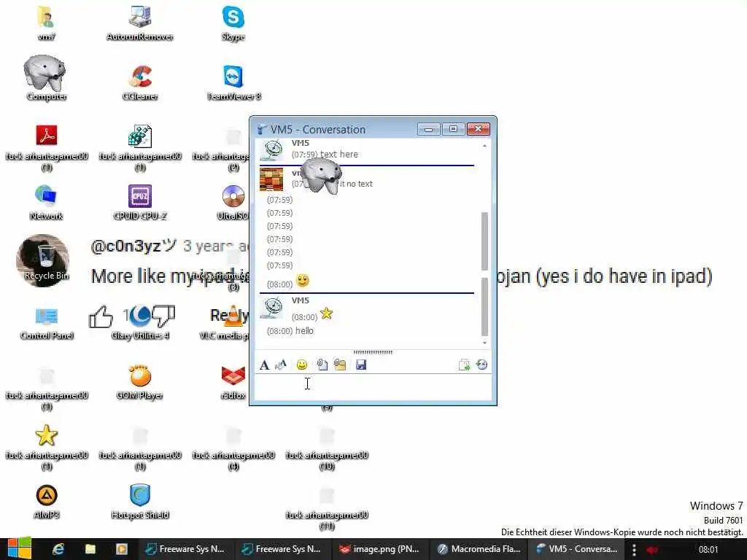Launch Internet Explorer from the taskbar
The height and width of the screenshot is (560, 747).
click(x=58, y=549)
